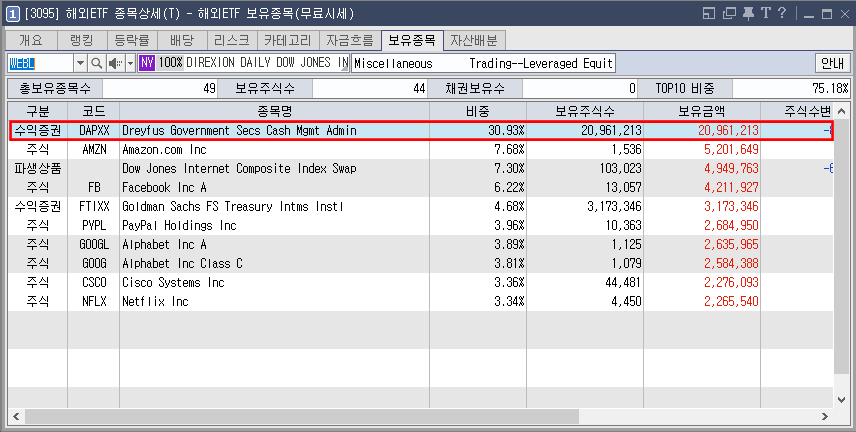Expand the ticker code dropdown arrow
The image size is (856, 432).
[x=80, y=63]
